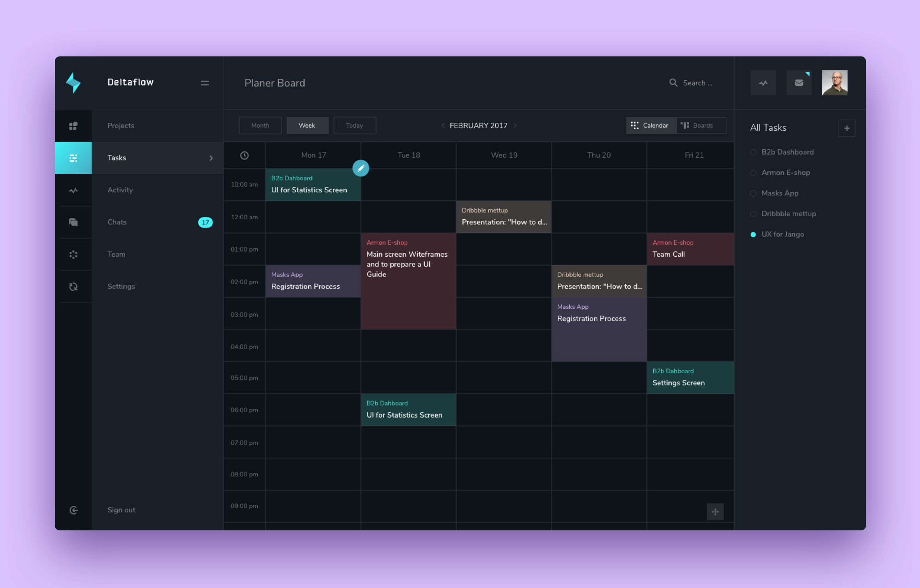Click the Deltaflow lightning bolt logo

click(x=74, y=82)
